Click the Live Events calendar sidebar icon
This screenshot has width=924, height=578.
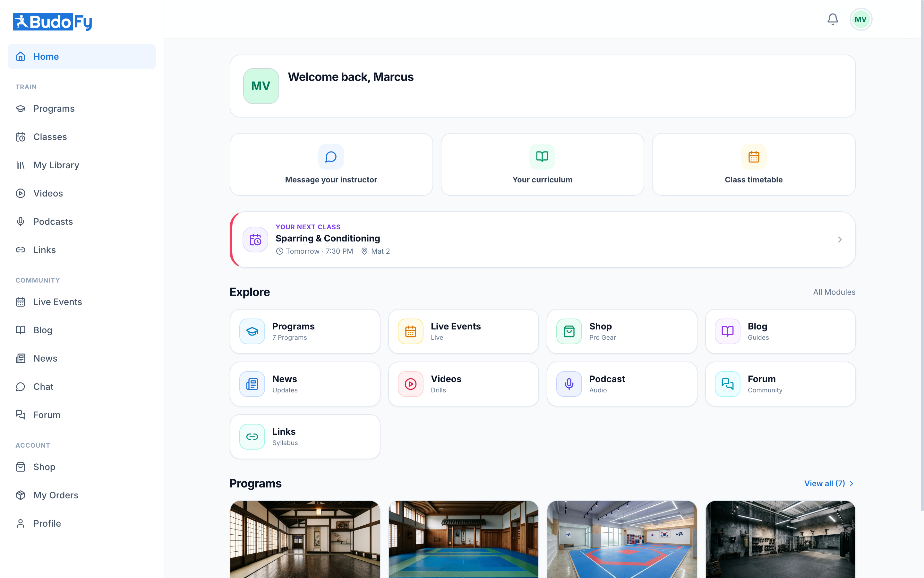pos(21,302)
